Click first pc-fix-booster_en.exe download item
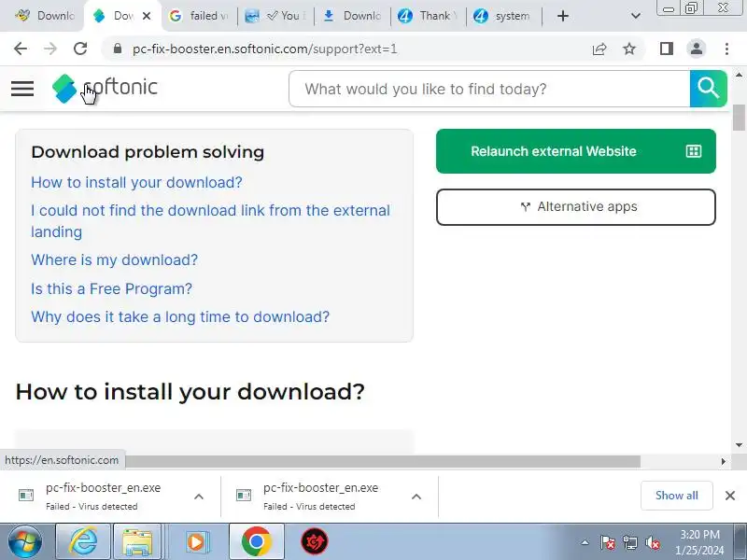This screenshot has width=747, height=560. [103, 496]
